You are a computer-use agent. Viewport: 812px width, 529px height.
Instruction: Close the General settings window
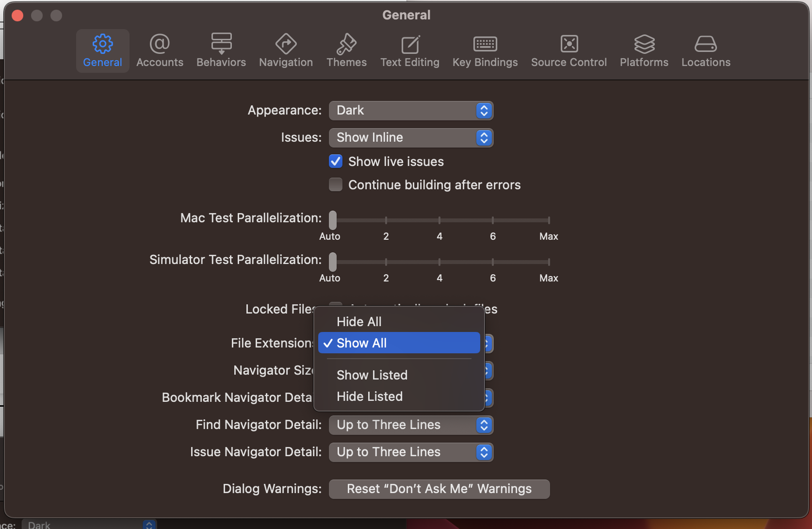pos(17,16)
